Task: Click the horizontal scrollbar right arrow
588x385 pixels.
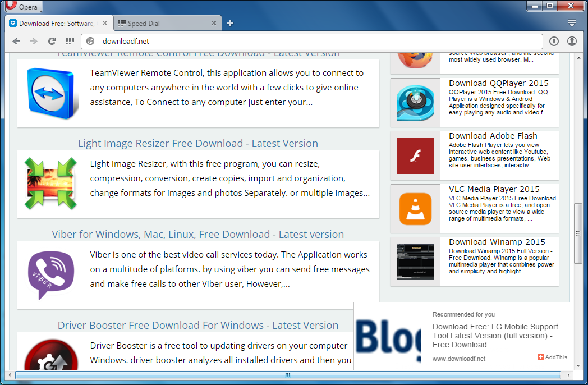Action: pos(568,375)
